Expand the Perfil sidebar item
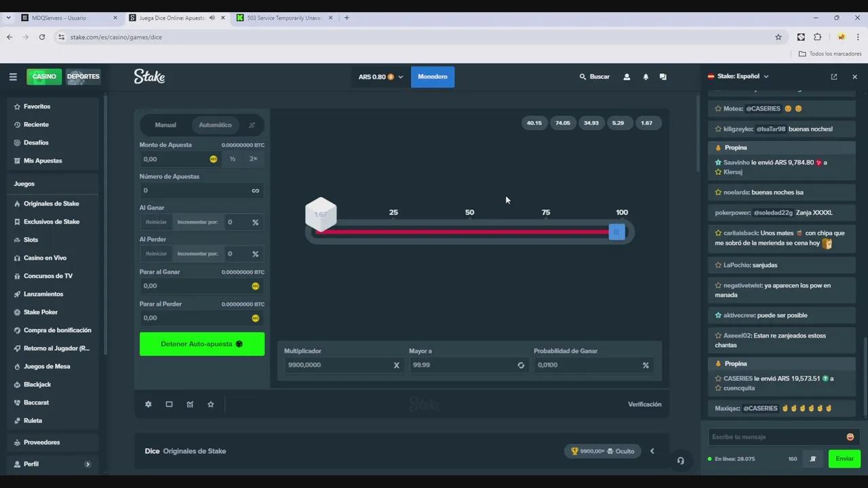868x488 pixels. click(x=53, y=464)
